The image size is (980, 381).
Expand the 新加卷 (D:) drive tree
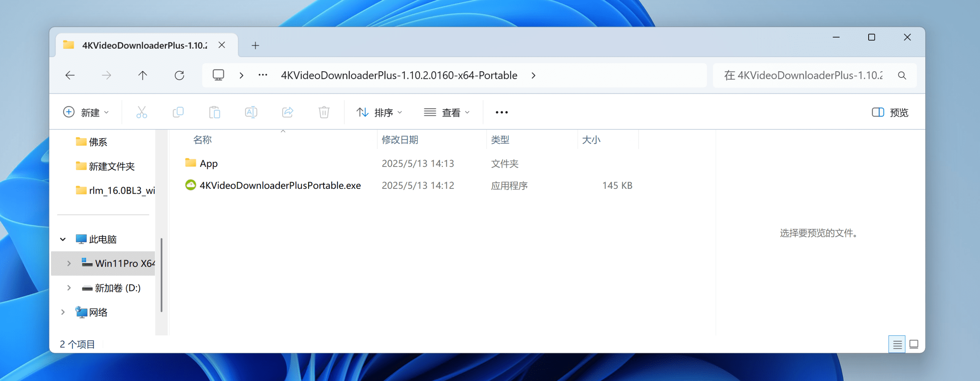(x=69, y=288)
